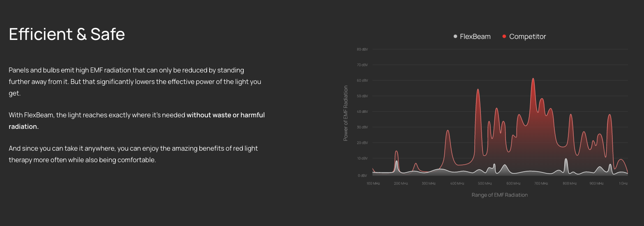Viewport: 644px width, 226px height.
Task: Click the bold "without waste or harmful radiation" text
Action: [137, 121]
